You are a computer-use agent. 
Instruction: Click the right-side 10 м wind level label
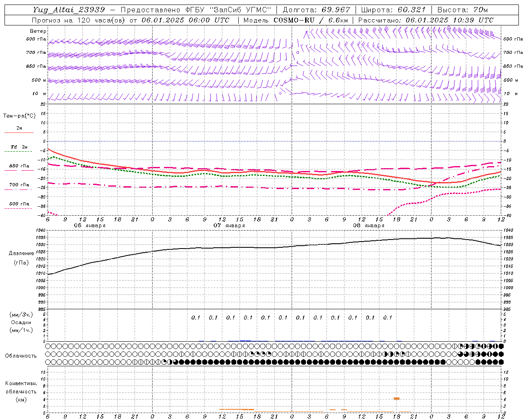point(511,94)
